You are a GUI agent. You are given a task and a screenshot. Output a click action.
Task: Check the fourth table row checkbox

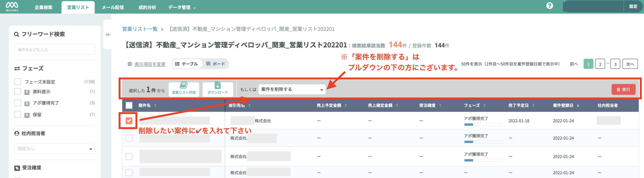129,173
